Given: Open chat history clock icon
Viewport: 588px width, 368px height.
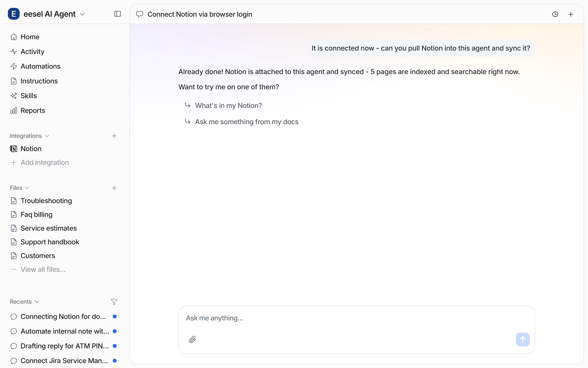Looking at the screenshot, I should [x=555, y=14].
